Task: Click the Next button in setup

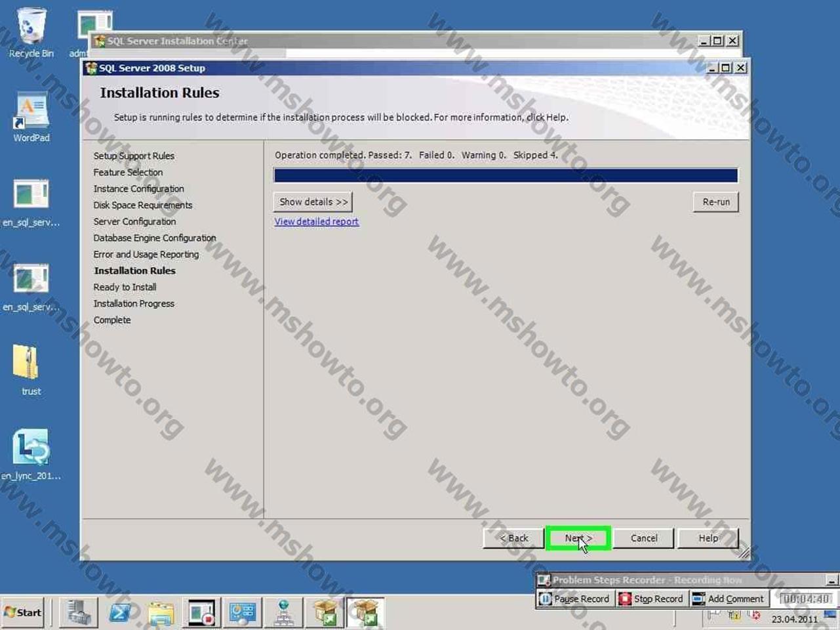Action: click(x=578, y=538)
